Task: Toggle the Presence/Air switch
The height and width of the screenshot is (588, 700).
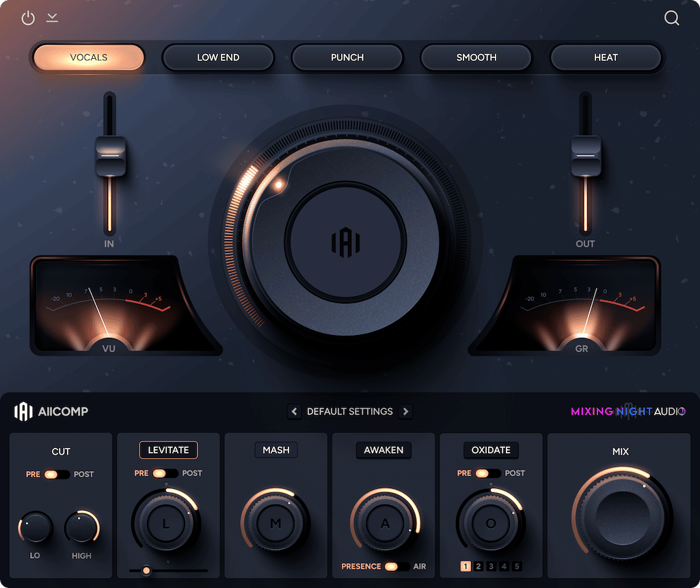Action: (x=397, y=567)
